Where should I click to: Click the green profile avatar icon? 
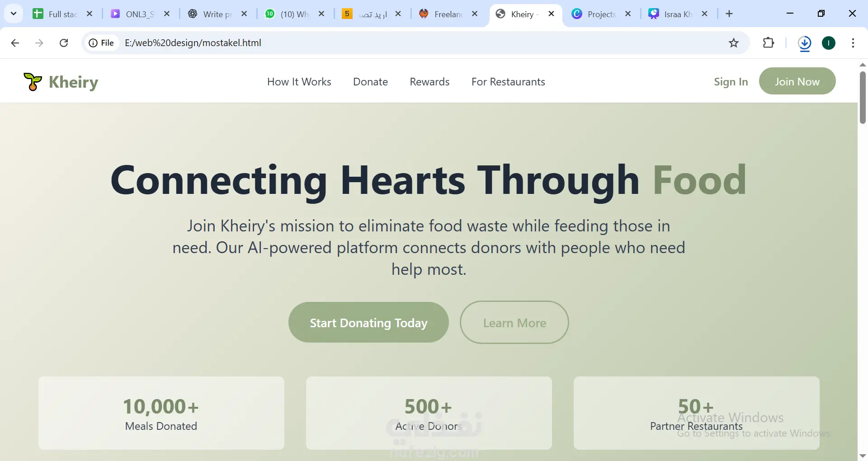tap(829, 43)
